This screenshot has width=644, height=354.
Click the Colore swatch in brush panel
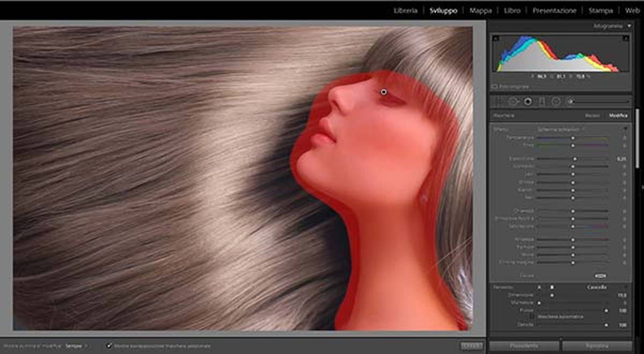coord(600,276)
